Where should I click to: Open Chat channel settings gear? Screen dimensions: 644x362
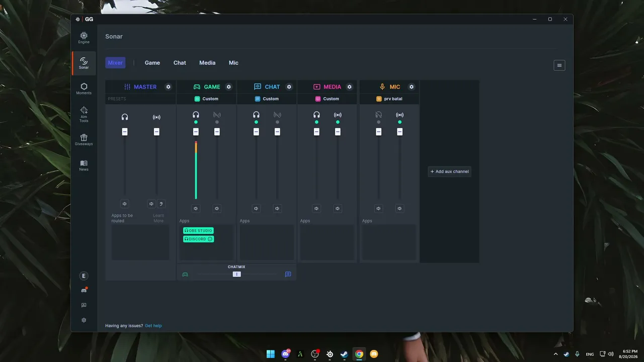coord(289,87)
